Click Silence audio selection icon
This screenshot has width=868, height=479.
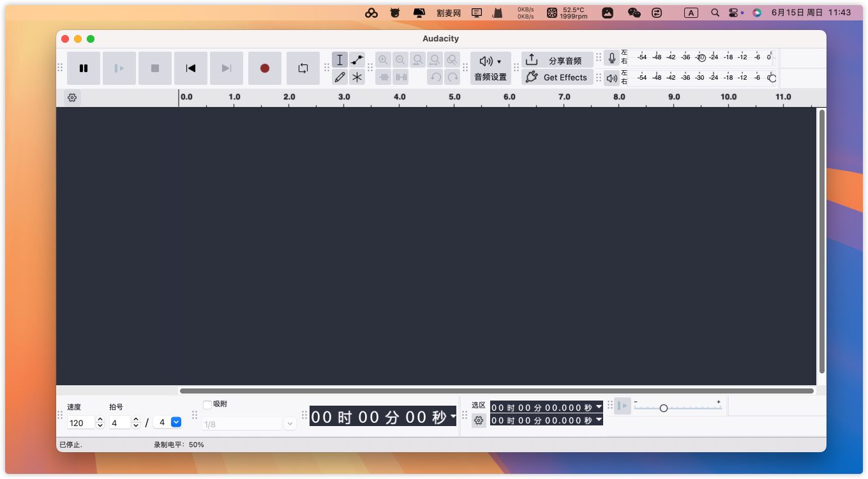click(x=400, y=77)
